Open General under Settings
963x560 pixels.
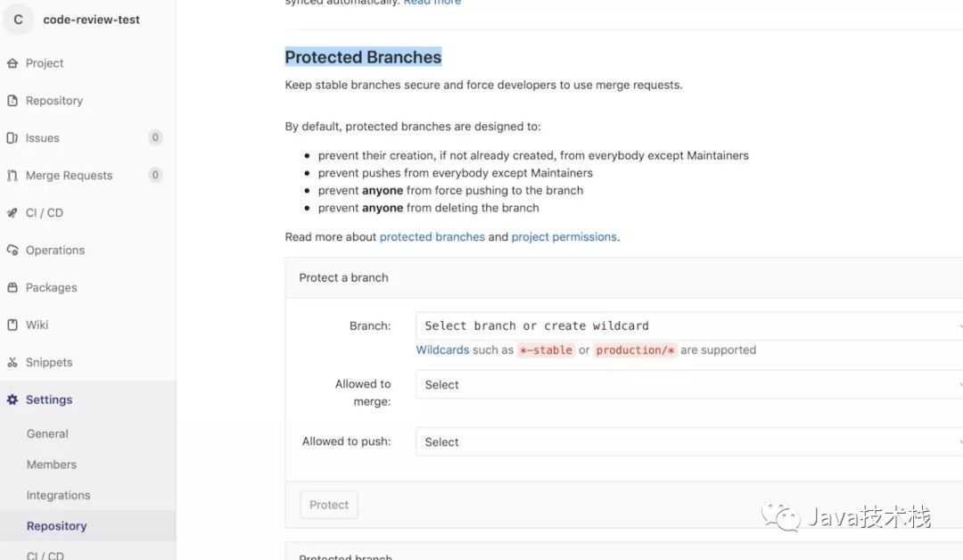tap(47, 434)
